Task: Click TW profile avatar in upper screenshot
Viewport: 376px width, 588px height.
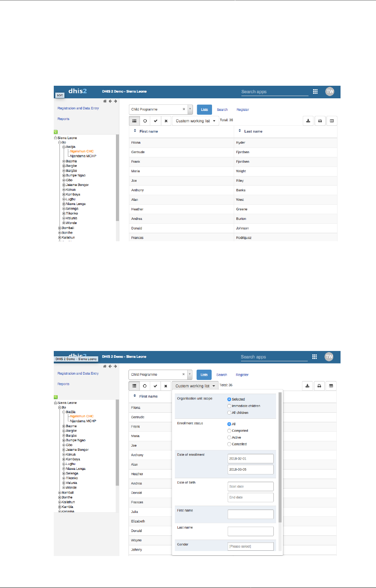Action: (x=329, y=91)
